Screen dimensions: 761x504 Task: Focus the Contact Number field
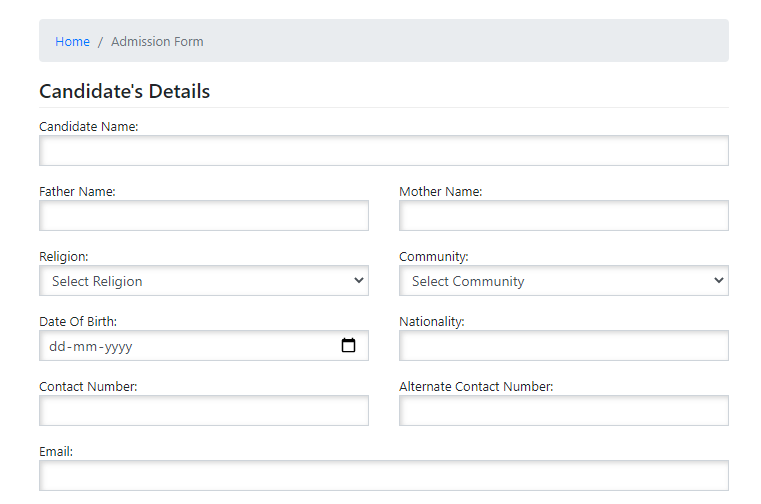pyautogui.click(x=204, y=411)
